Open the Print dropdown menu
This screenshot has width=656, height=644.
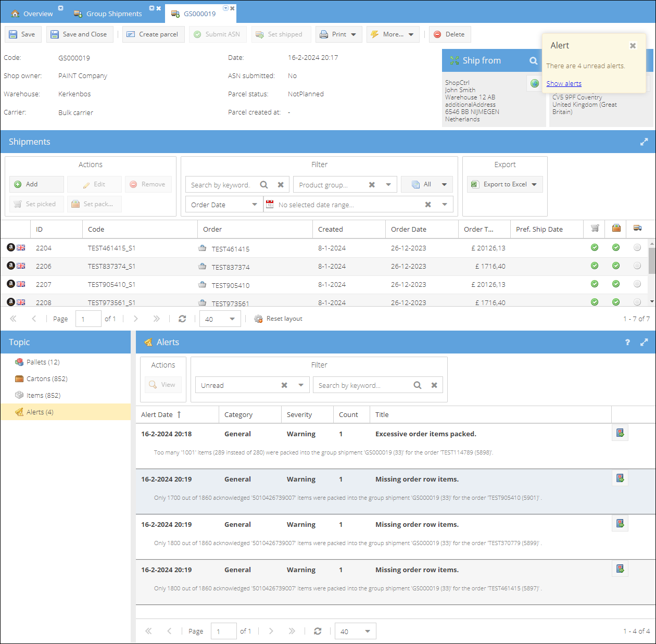click(x=338, y=34)
